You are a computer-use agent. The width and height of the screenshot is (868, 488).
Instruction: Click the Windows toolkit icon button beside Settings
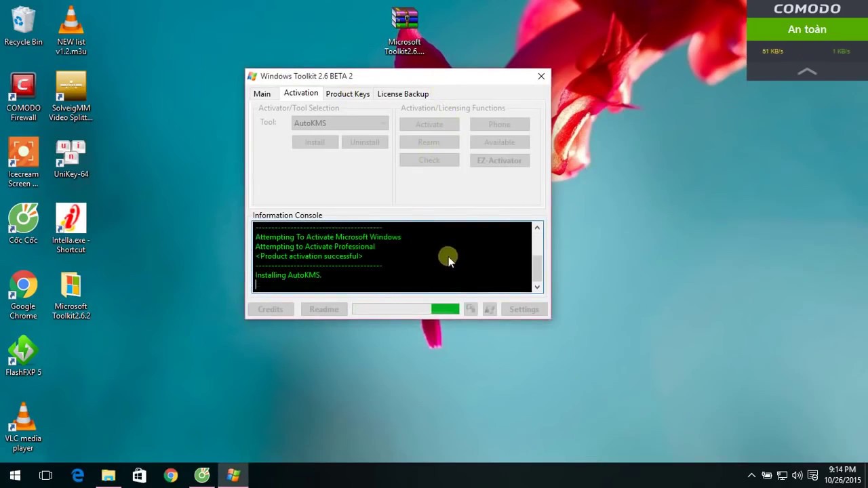point(490,309)
